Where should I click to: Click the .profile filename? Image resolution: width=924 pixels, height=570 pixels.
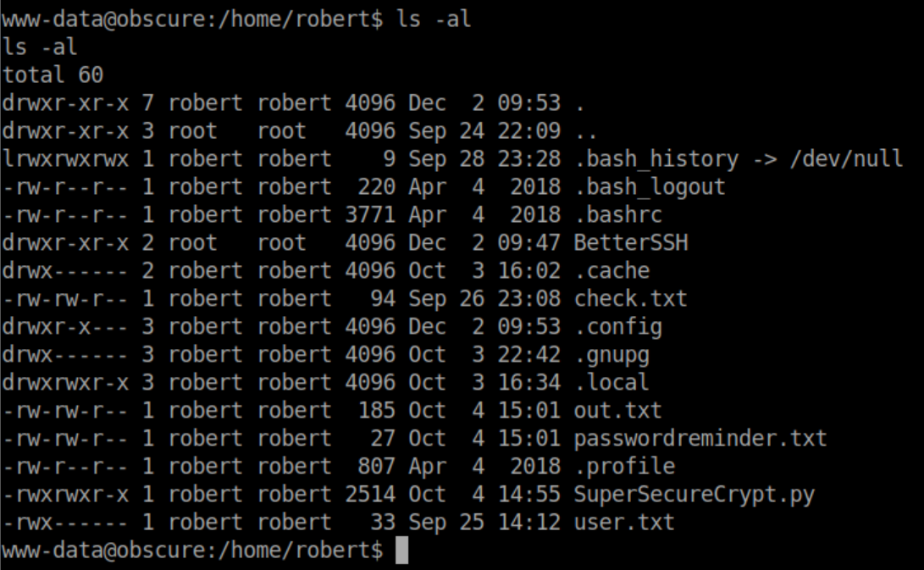coord(624,467)
